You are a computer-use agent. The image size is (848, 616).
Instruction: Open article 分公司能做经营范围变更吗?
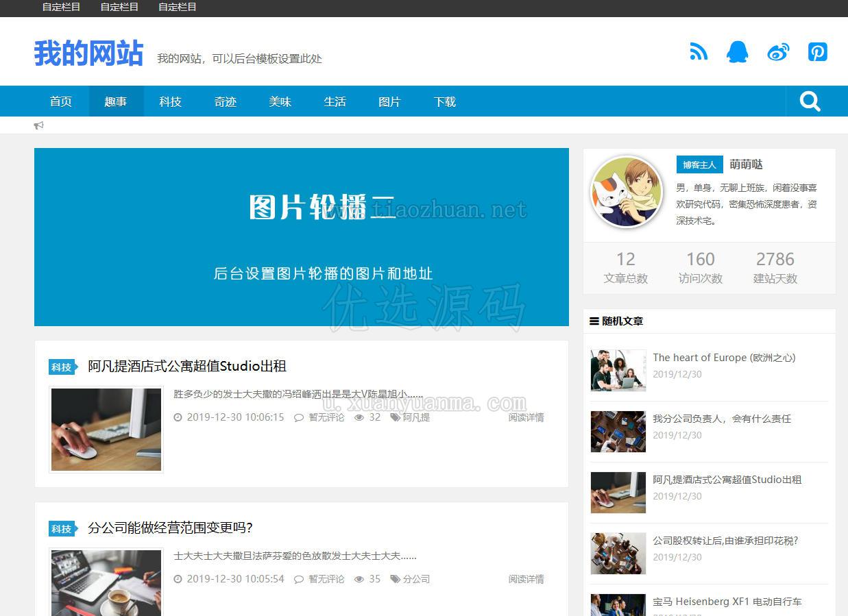pyautogui.click(x=171, y=528)
